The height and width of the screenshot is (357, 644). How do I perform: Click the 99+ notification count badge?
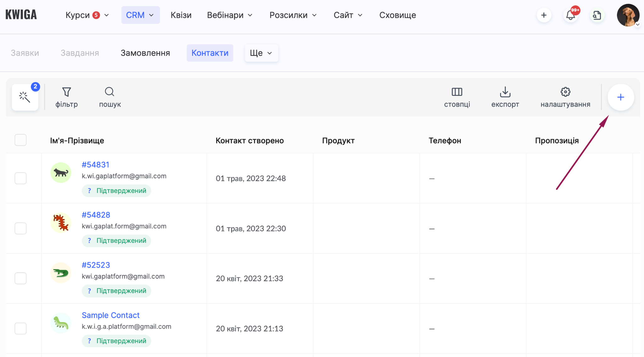pyautogui.click(x=575, y=10)
